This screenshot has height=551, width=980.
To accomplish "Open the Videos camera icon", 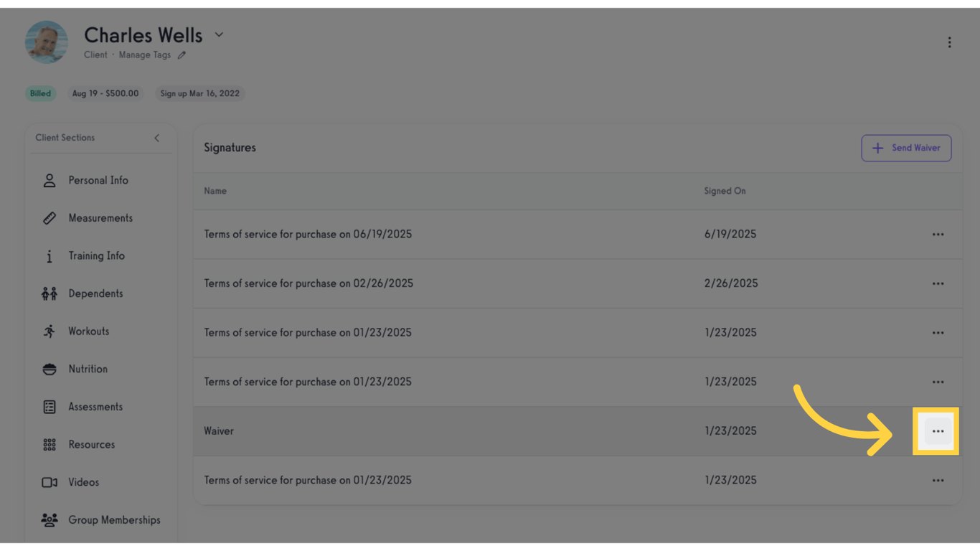I will (x=49, y=482).
